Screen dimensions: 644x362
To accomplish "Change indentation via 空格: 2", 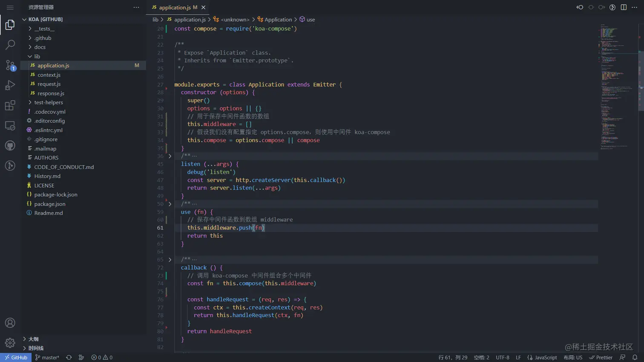I will pos(481,357).
